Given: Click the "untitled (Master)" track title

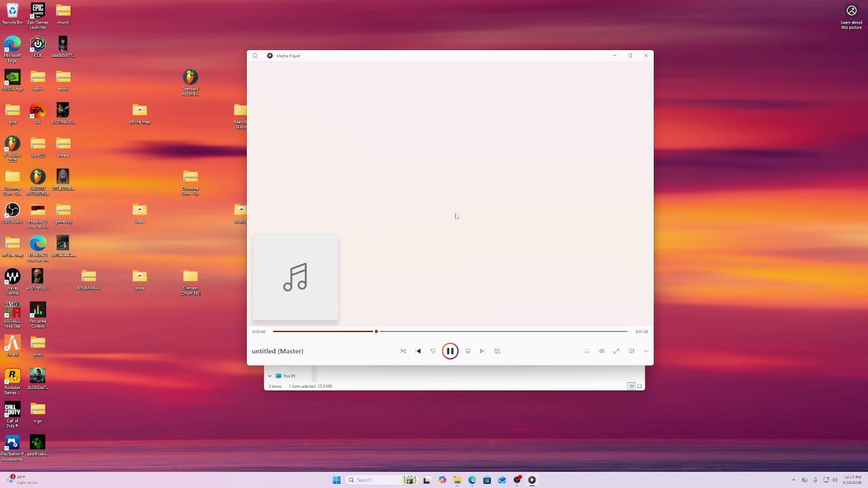Looking at the screenshot, I should 277,351.
